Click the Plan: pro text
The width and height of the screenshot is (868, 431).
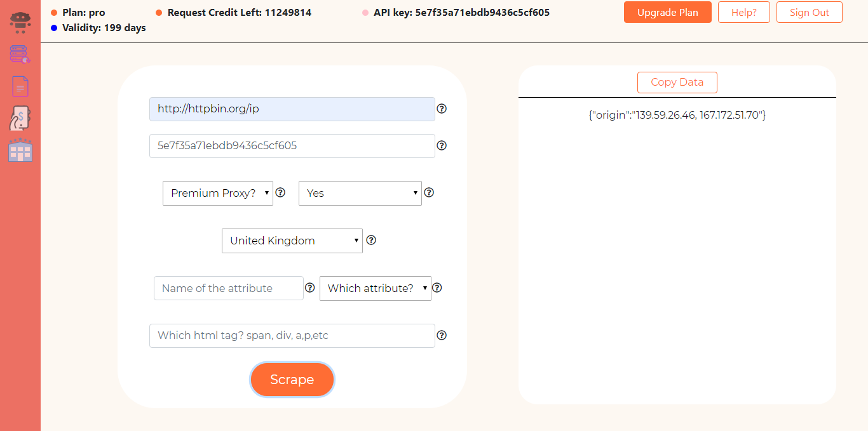click(84, 13)
